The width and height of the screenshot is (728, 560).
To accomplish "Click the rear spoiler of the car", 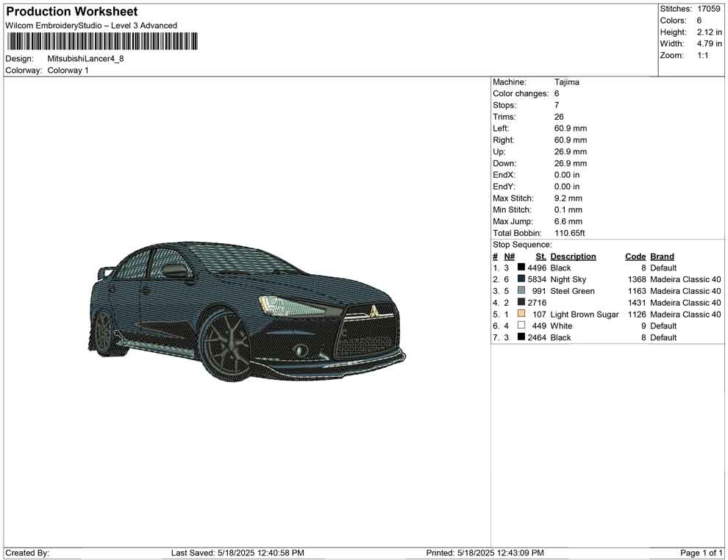I will tap(106, 272).
